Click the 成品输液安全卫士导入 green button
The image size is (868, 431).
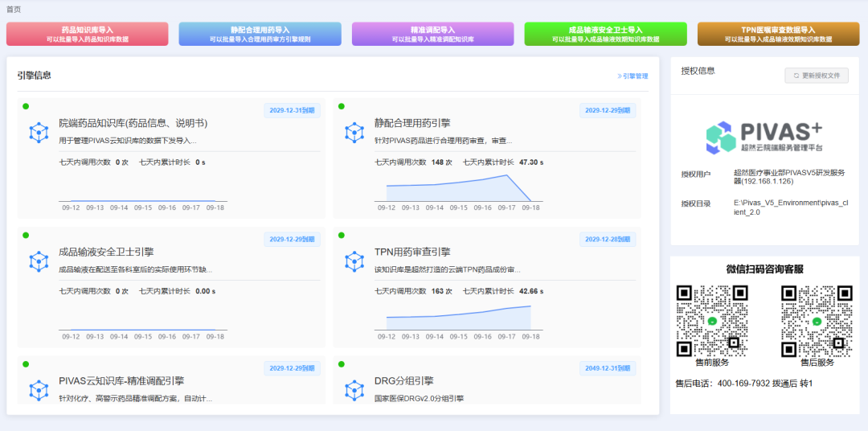point(605,34)
